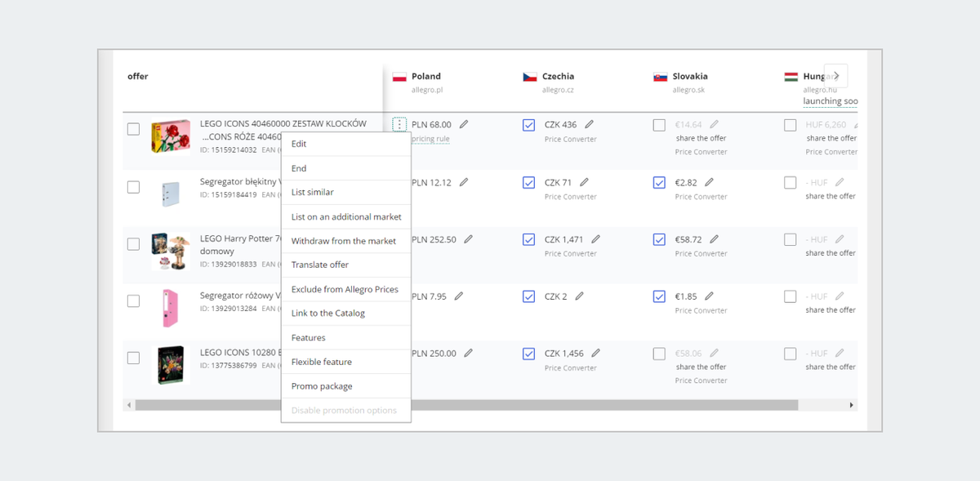Choose Exclude from Allegro Prices
The width and height of the screenshot is (980, 481).
click(346, 289)
